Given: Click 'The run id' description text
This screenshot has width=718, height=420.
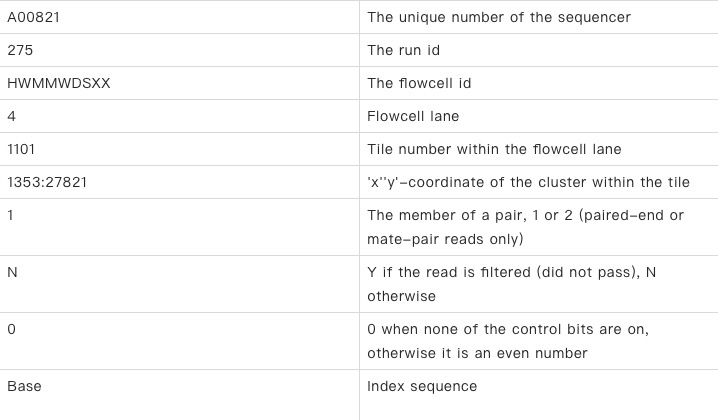Looking at the screenshot, I should [x=403, y=50].
